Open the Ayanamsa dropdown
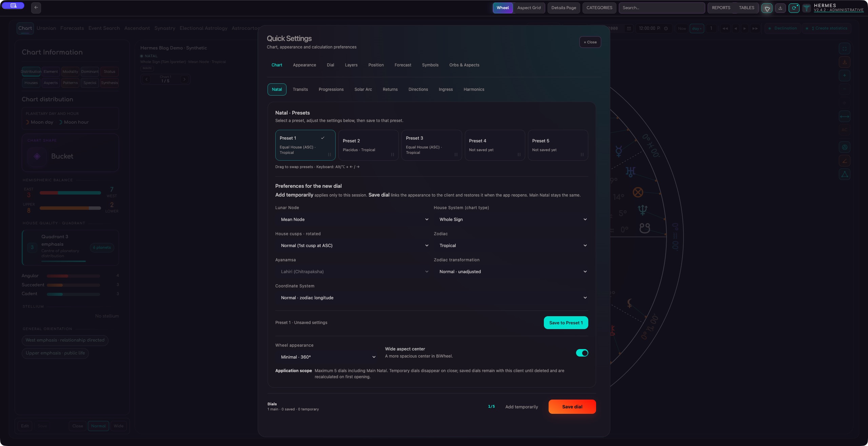The image size is (868, 446). [x=353, y=272]
